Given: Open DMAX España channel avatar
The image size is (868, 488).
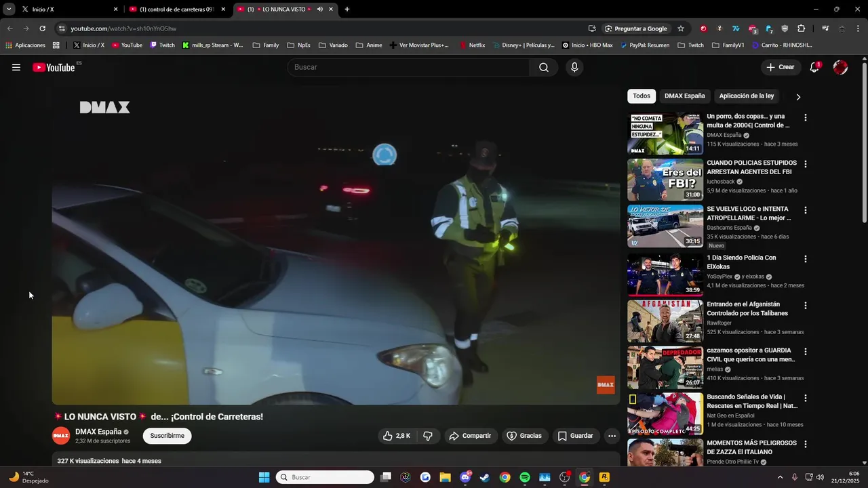Looking at the screenshot, I should tap(61, 436).
